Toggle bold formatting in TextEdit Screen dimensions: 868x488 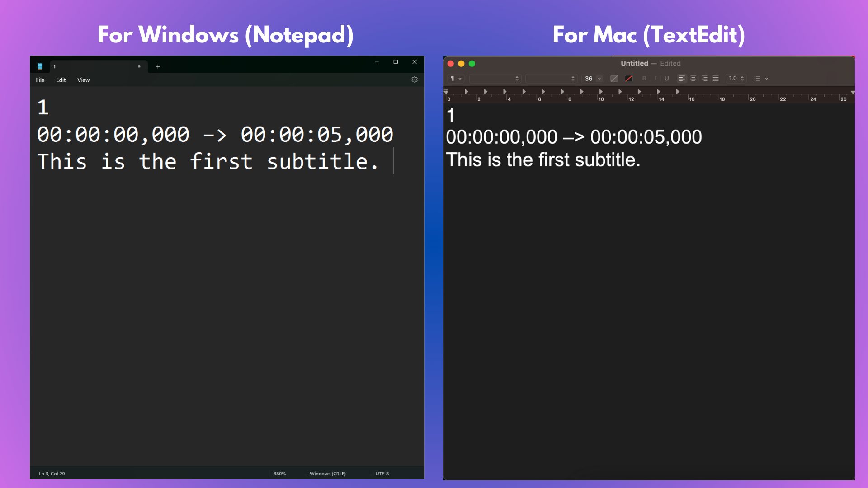[x=644, y=79]
